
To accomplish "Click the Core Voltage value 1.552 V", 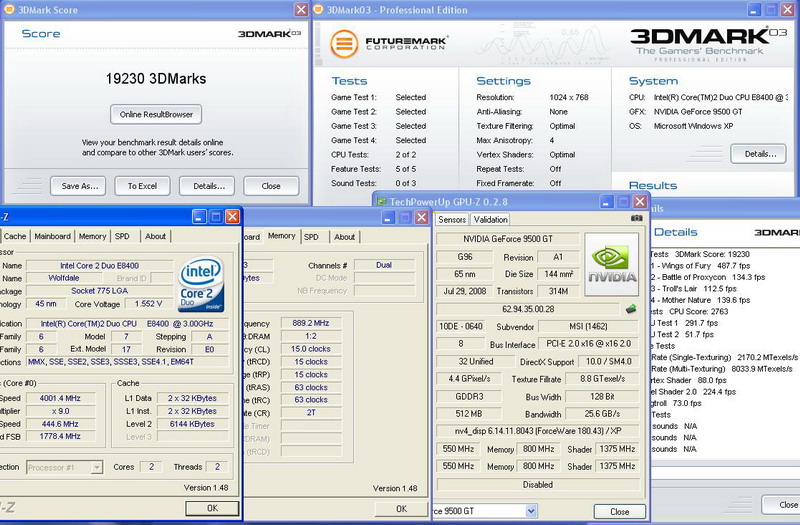I will tap(148, 304).
